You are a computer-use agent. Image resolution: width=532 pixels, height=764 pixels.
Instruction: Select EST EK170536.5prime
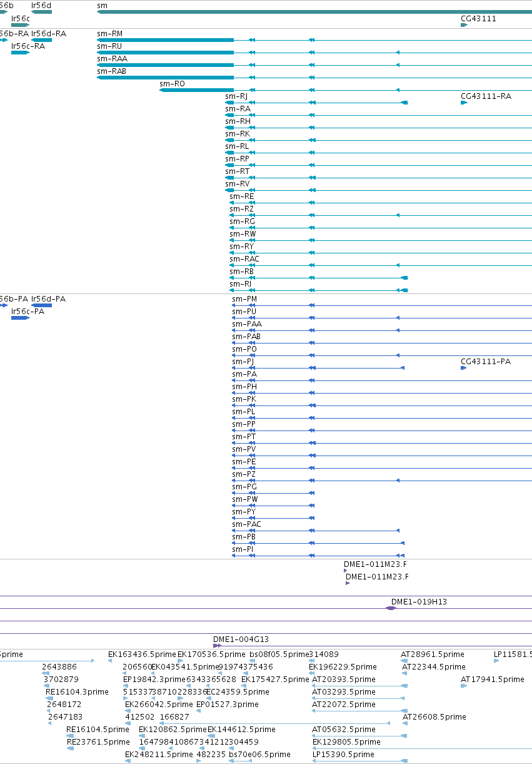(211, 654)
